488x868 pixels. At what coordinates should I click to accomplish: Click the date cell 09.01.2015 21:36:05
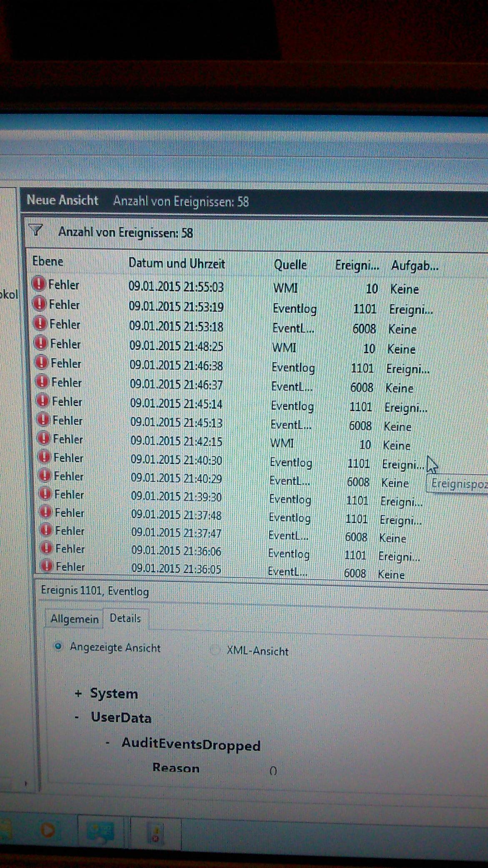click(176, 569)
